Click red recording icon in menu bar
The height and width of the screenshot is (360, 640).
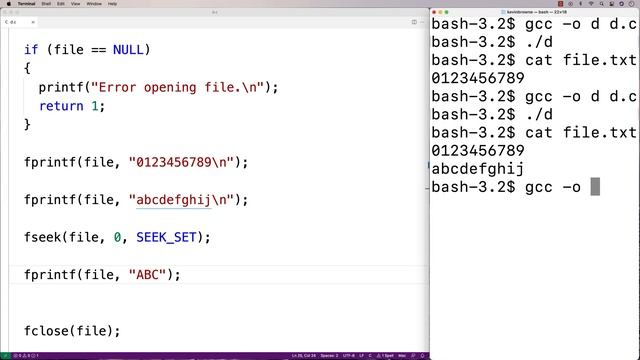coord(560,4)
